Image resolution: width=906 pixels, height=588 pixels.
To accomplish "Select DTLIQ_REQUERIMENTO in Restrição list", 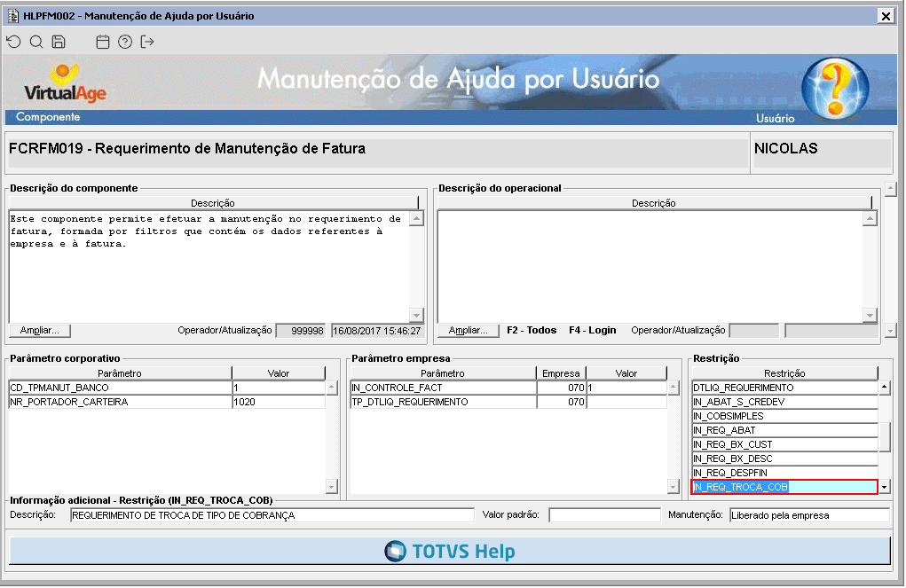I will 784,388.
